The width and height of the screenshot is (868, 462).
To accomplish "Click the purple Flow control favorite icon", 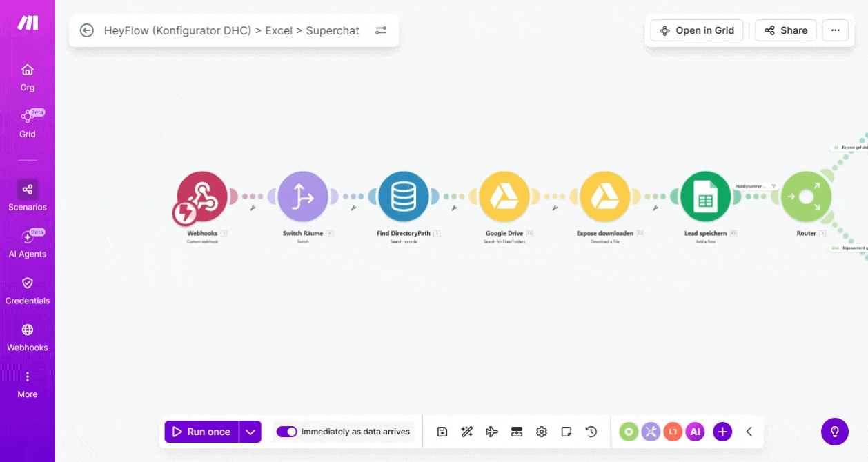I will click(x=651, y=432).
